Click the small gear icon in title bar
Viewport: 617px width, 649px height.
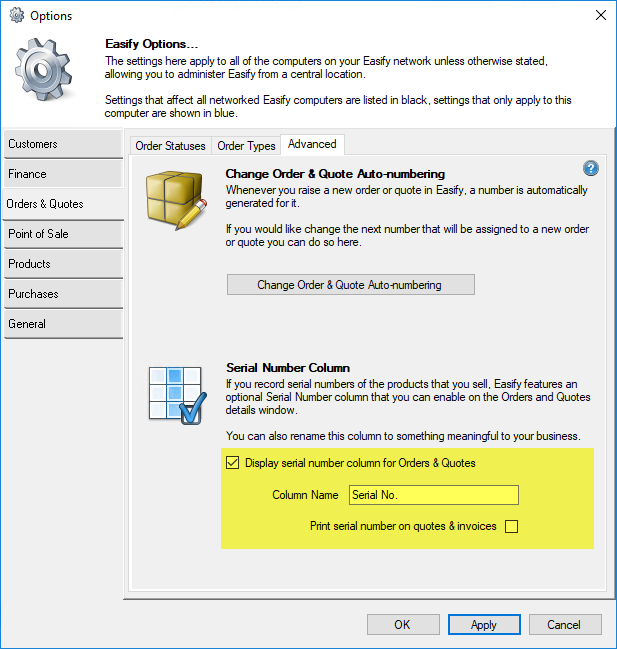(x=16, y=16)
